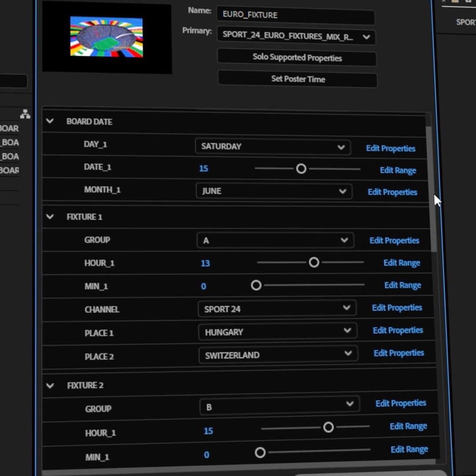
Task: Collapse the FIXTURE 2 group
Action: point(50,385)
